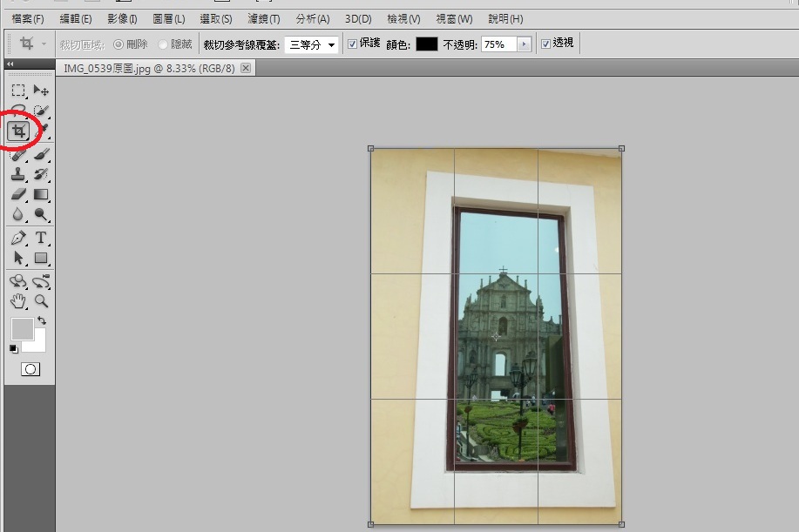The image size is (799, 532).
Task: Select the Rectangular Marquee tool
Action: [x=18, y=91]
